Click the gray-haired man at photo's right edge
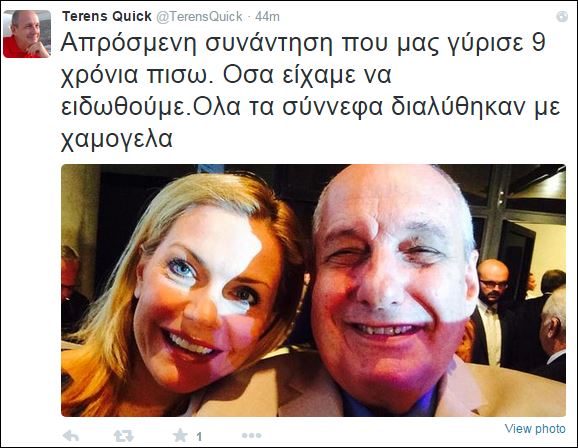 click(x=552, y=334)
